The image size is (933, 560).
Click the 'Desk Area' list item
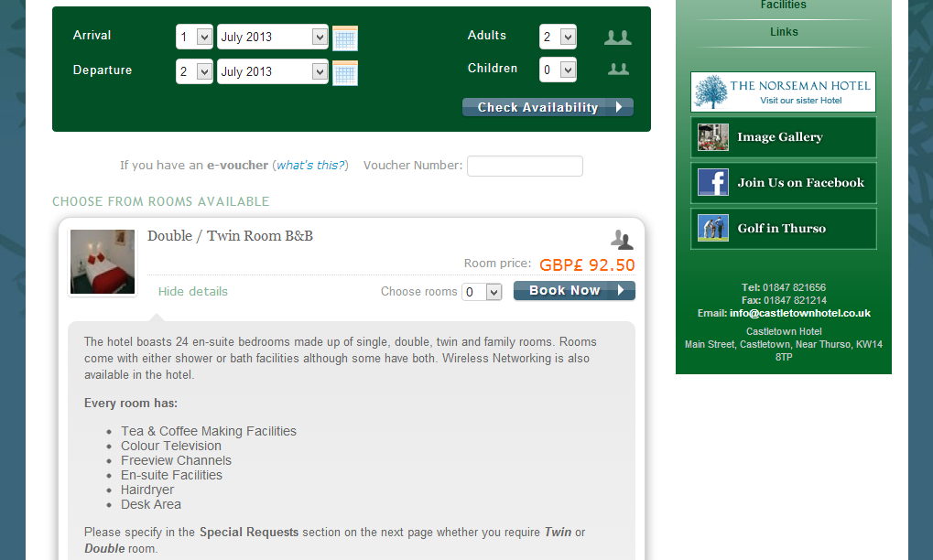[150, 504]
